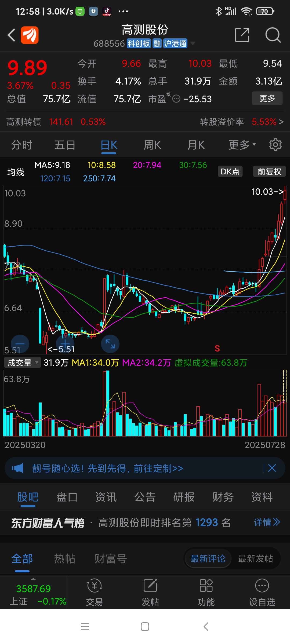
Task: Open 研报 research reports tab
Action: point(184,497)
